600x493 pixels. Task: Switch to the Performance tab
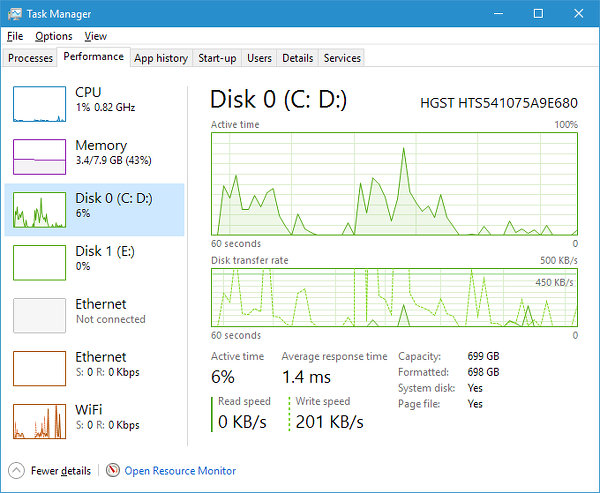(93, 57)
